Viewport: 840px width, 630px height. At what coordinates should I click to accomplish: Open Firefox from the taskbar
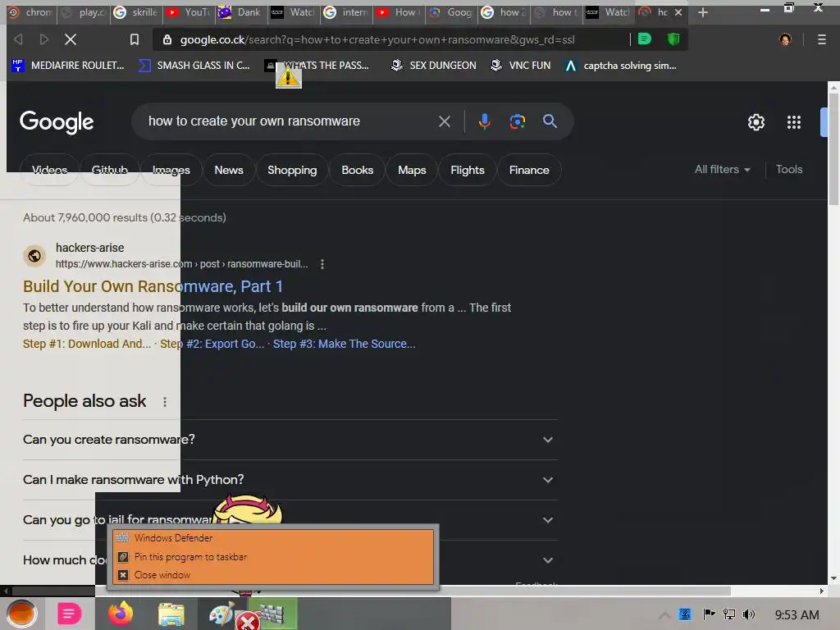point(121,614)
